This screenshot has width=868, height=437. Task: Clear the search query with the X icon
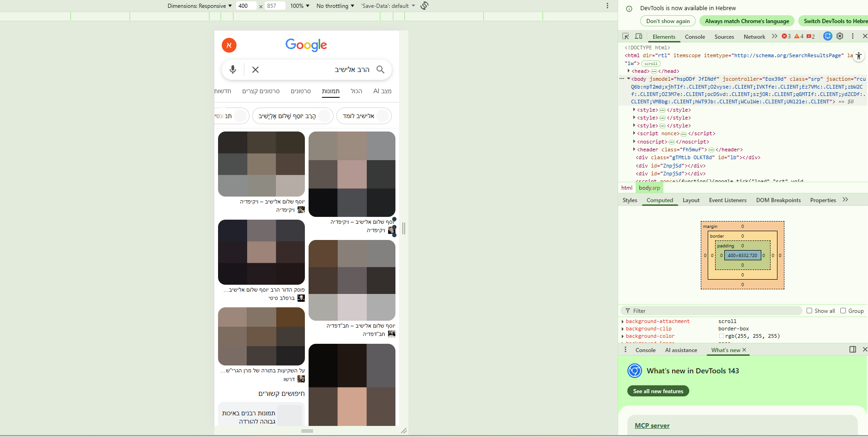[x=255, y=69]
